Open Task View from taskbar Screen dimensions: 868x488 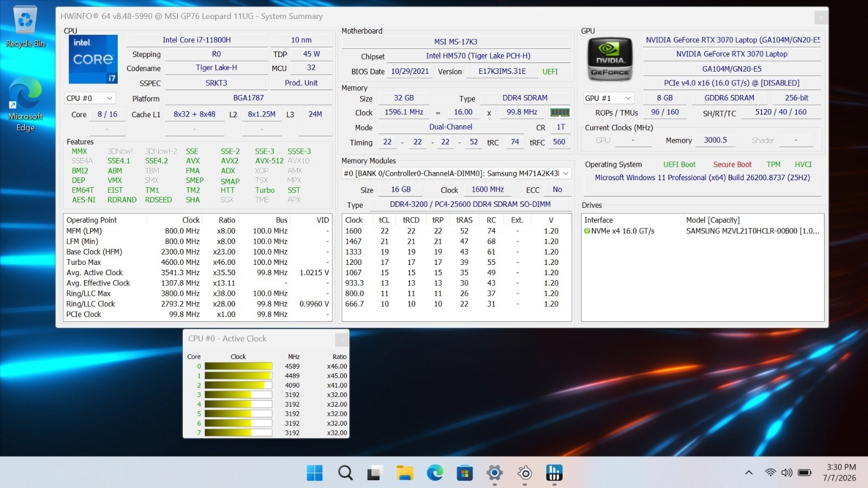click(x=374, y=473)
